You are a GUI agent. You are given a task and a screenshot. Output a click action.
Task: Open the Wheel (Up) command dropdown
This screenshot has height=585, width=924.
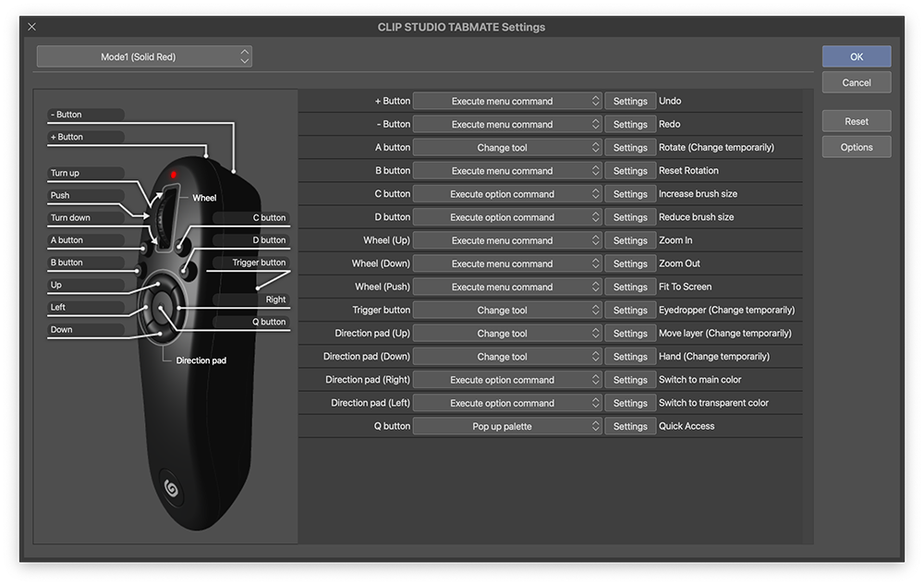tap(507, 239)
